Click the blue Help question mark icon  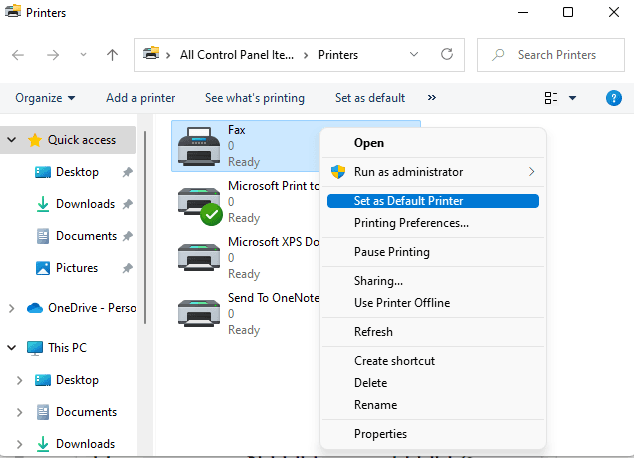point(614,98)
